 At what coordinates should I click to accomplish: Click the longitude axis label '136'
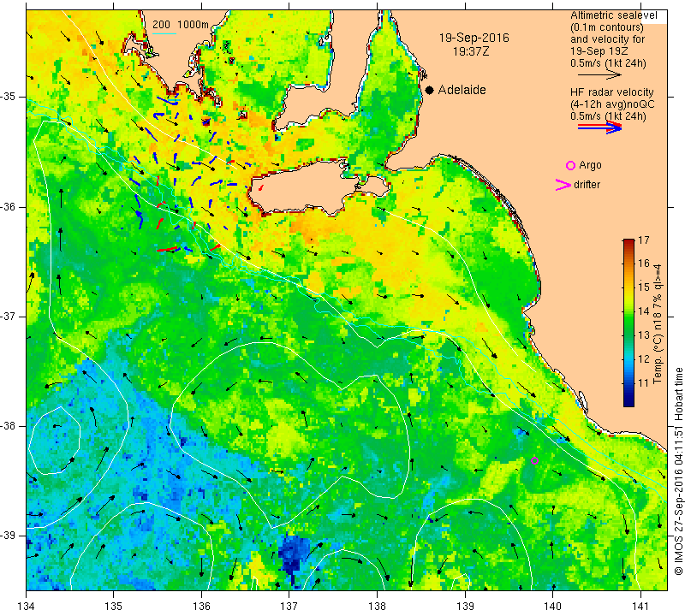click(x=201, y=607)
